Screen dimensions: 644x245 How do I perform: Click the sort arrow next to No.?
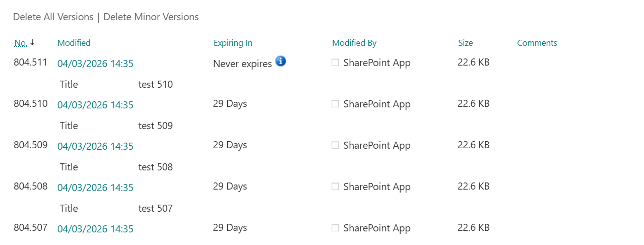33,42
